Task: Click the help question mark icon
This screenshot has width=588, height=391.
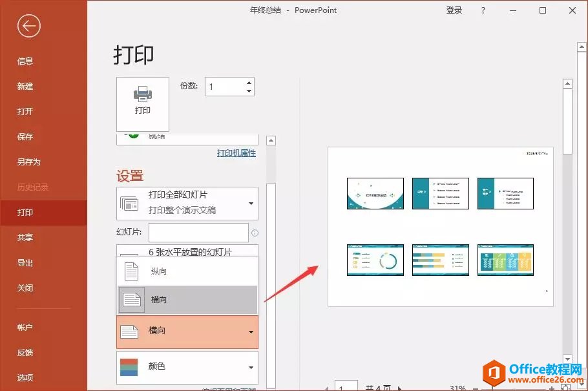Action: 483,10
